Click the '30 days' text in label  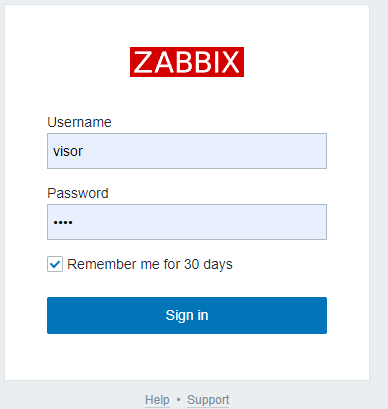208,264
